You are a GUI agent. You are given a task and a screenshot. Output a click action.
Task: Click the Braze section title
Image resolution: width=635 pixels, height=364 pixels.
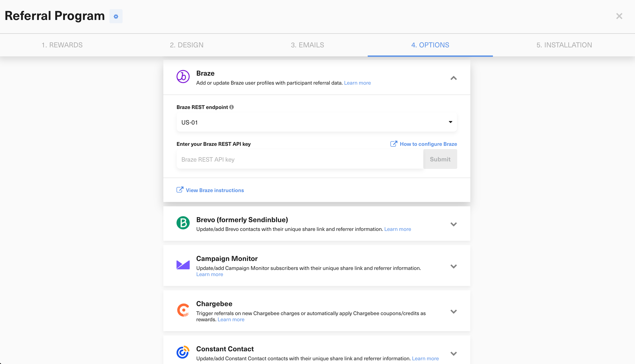[205, 73]
